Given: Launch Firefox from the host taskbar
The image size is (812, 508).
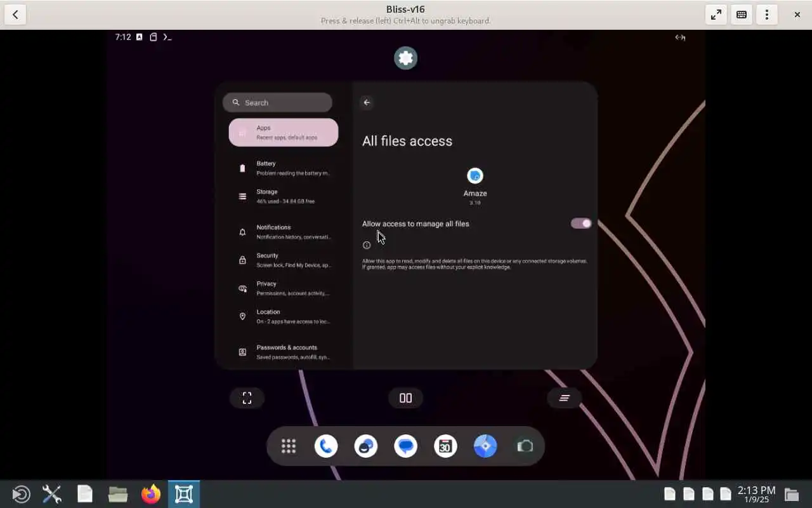Looking at the screenshot, I should pos(151,494).
